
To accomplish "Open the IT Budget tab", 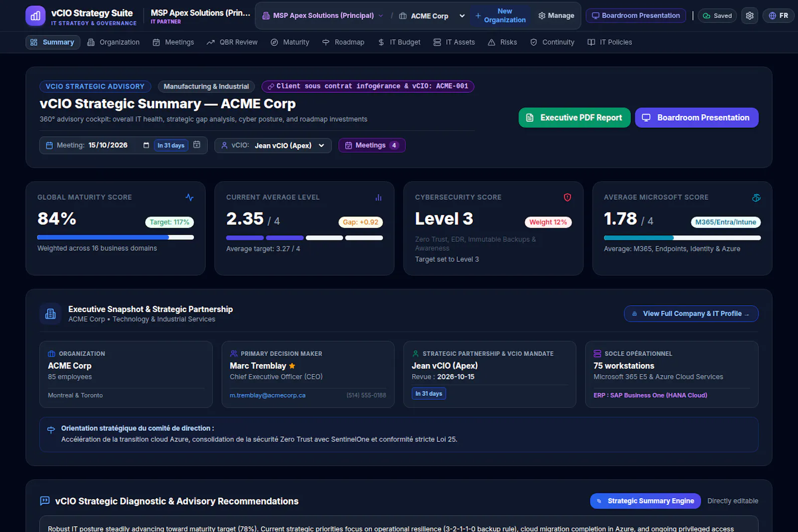I will [x=399, y=42].
